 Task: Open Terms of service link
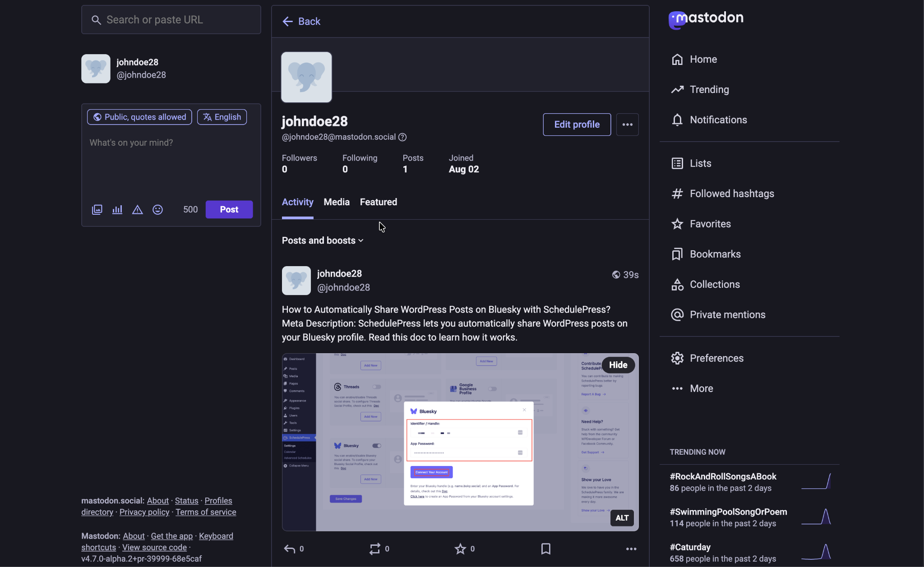(x=206, y=512)
